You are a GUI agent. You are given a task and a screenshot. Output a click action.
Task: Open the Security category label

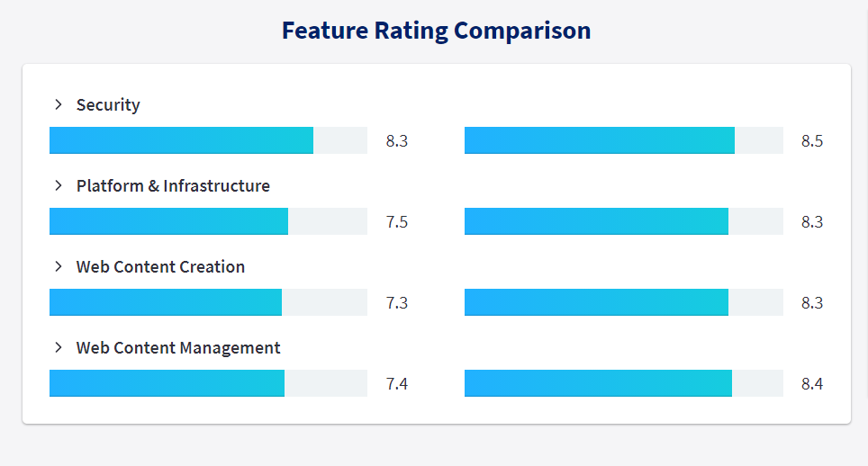click(x=108, y=105)
